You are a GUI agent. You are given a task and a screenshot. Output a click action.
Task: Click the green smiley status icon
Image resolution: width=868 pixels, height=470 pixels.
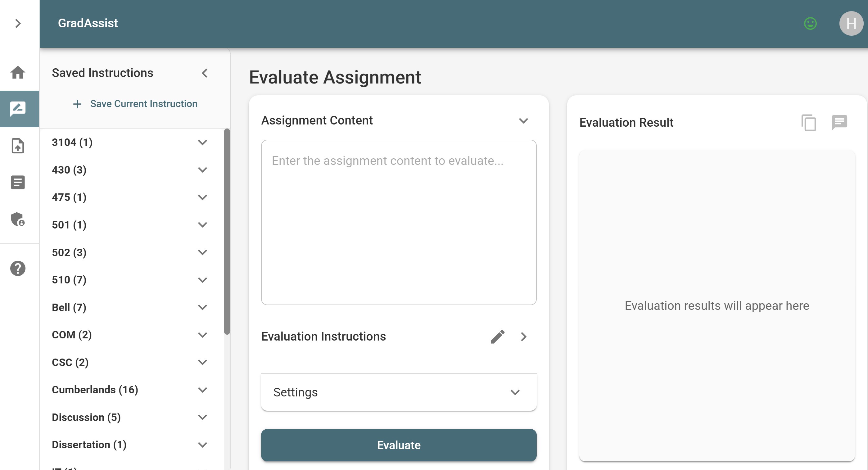(810, 23)
